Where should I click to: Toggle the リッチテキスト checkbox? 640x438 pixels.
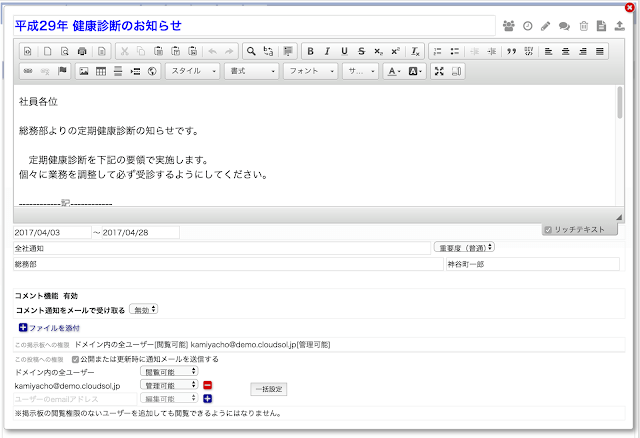[548, 230]
